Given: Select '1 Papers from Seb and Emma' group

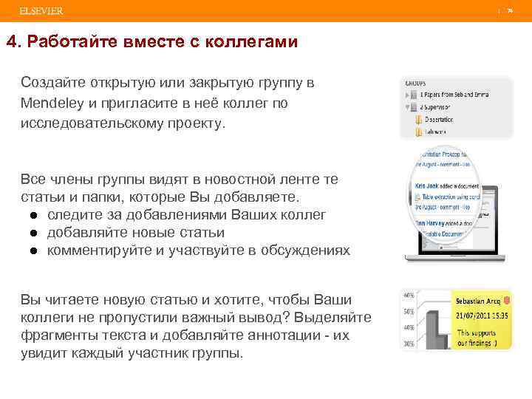Looking at the screenshot, I should [454, 95].
